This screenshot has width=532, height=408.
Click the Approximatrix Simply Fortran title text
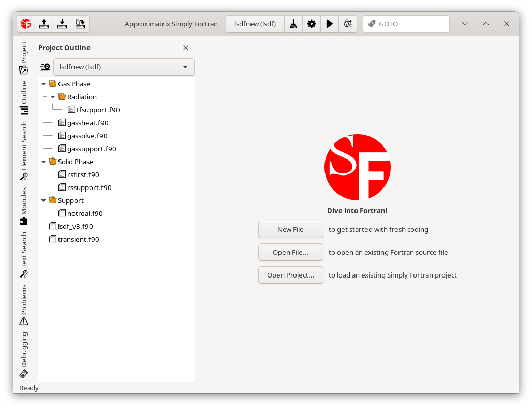(171, 24)
